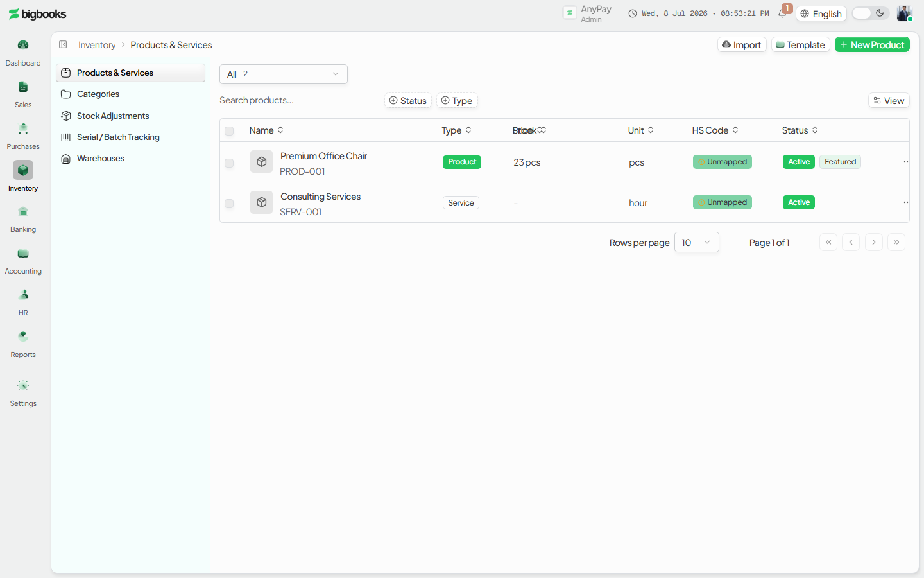Click the Unmapped badge for Premium Office Chair
The height and width of the screenshot is (578, 924).
pos(722,162)
